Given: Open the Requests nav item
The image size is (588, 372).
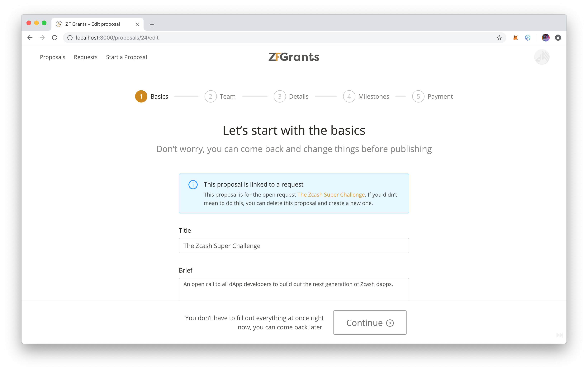Looking at the screenshot, I should point(85,57).
